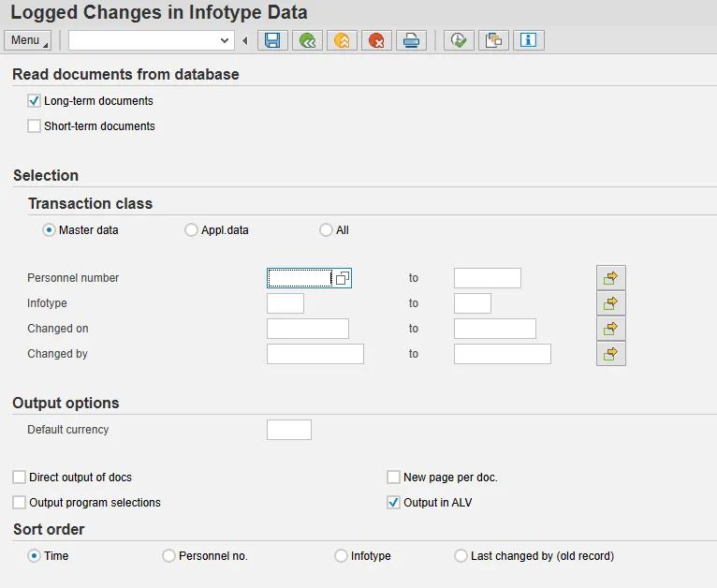Viewport: 717px width, 588px height.
Task: Enable Short-term documents checkbox
Action: coord(35,126)
